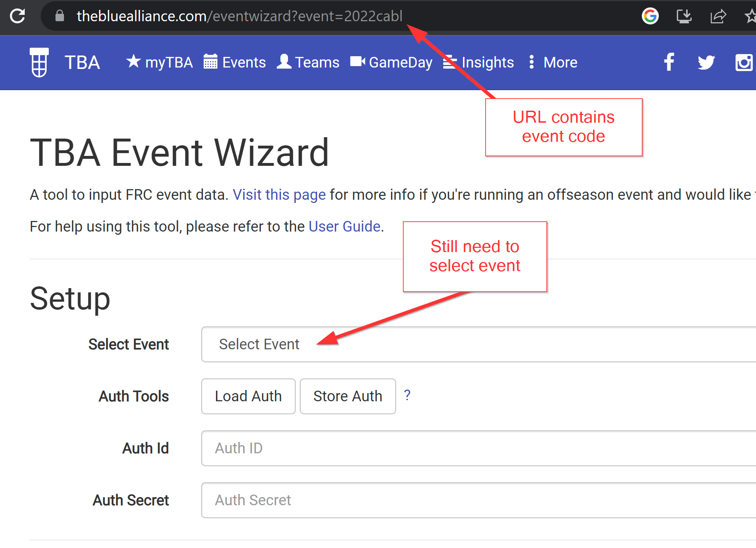This screenshot has width=756, height=548.
Task: Reload the page using the refresh icon
Action: point(17,16)
